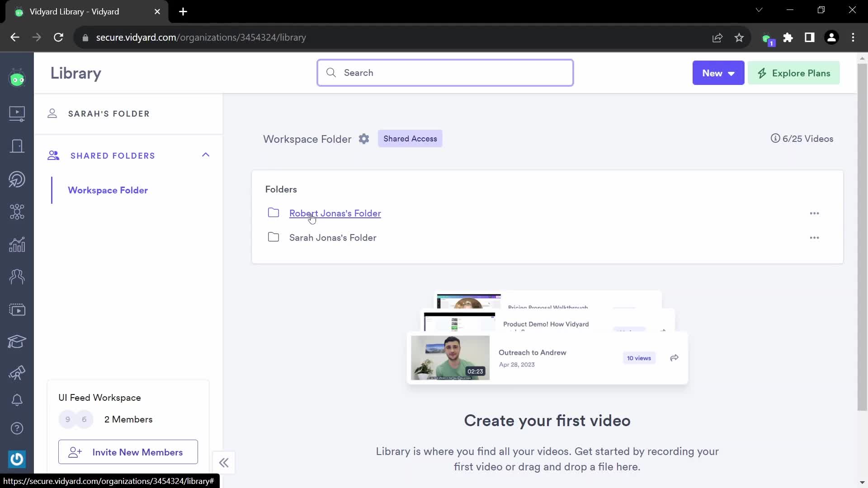Go back to the previous page
This screenshot has height=488, width=868.
15,38
